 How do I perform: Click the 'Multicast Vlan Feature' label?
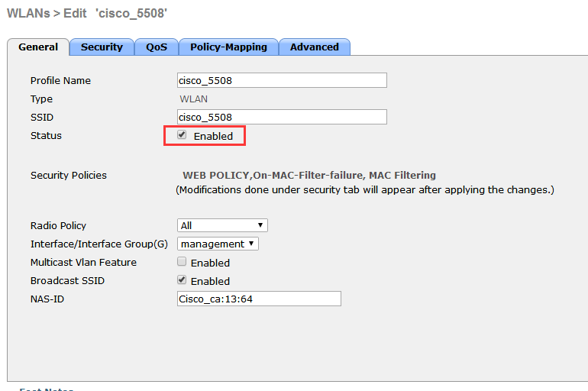(84, 262)
